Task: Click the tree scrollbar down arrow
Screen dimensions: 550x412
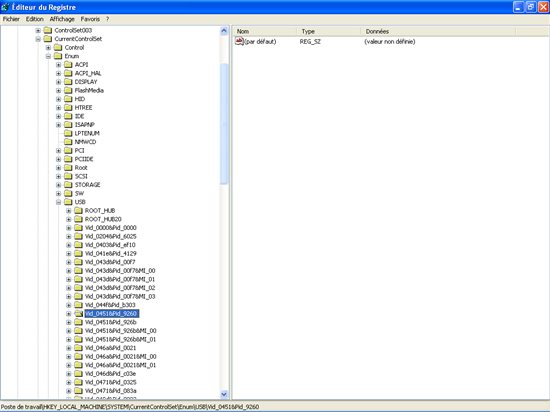Action: (224, 394)
